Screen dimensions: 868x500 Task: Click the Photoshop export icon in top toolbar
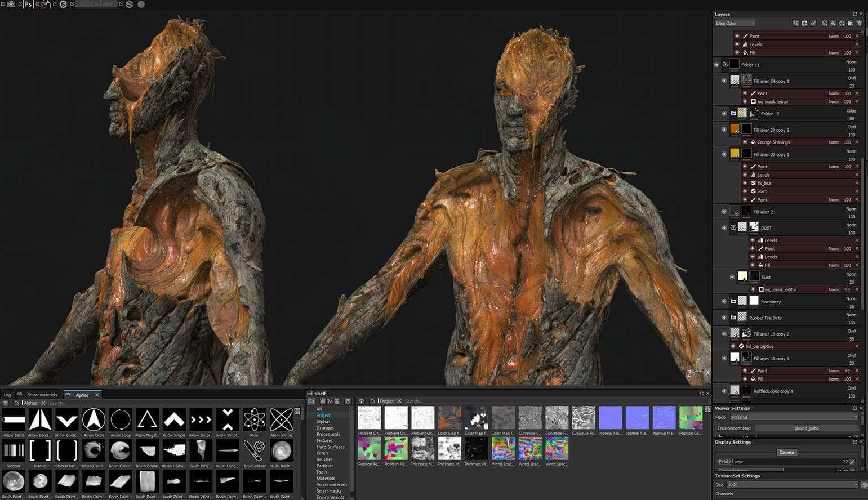point(28,4)
